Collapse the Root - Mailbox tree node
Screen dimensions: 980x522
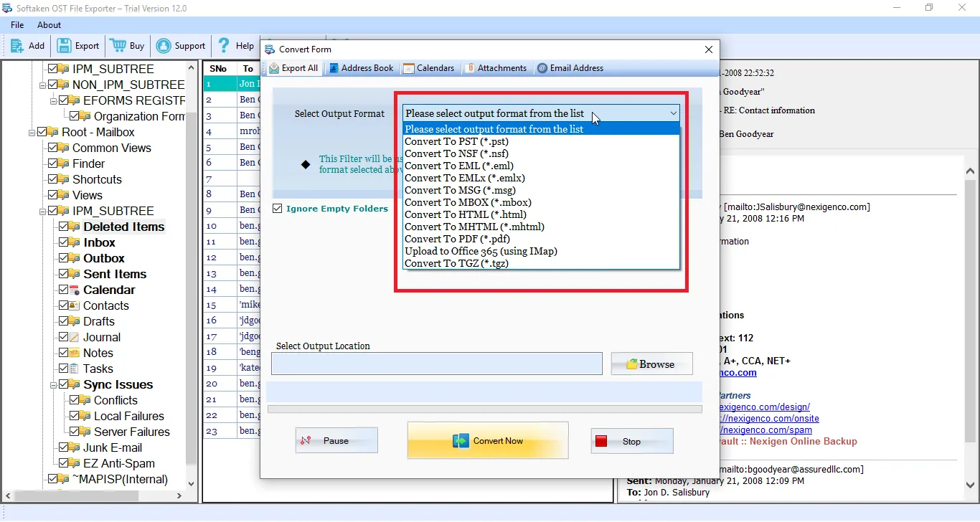point(32,132)
